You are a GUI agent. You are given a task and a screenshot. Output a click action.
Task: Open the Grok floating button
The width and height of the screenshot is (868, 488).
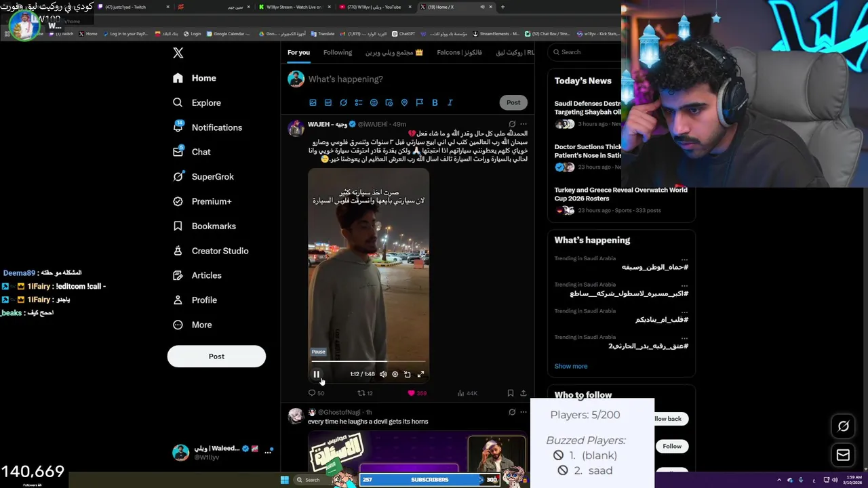click(x=843, y=426)
